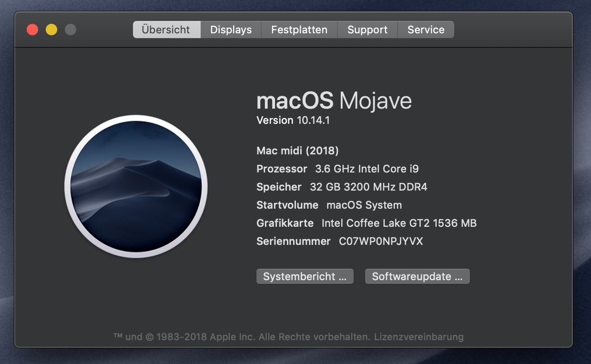Image resolution: width=591 pixels, height=364 pixels.
Task: Click the Softwareupdate button
Action: pos(418,276)
